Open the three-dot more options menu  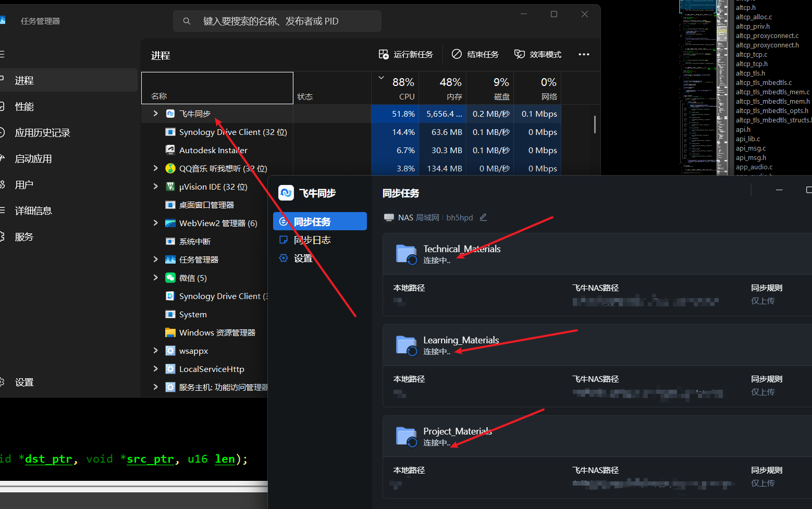[584, 54]
